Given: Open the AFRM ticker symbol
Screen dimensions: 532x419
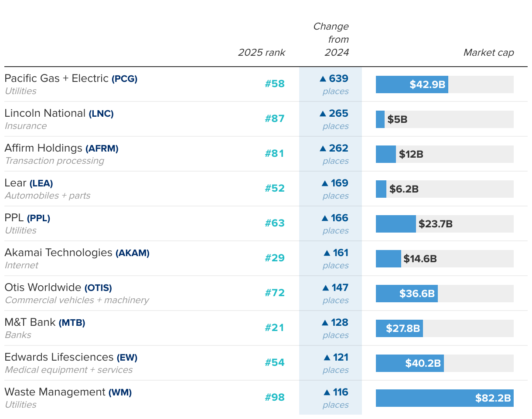Looking at the screenshot, I should pyautogui.click(x=102, y=149).
